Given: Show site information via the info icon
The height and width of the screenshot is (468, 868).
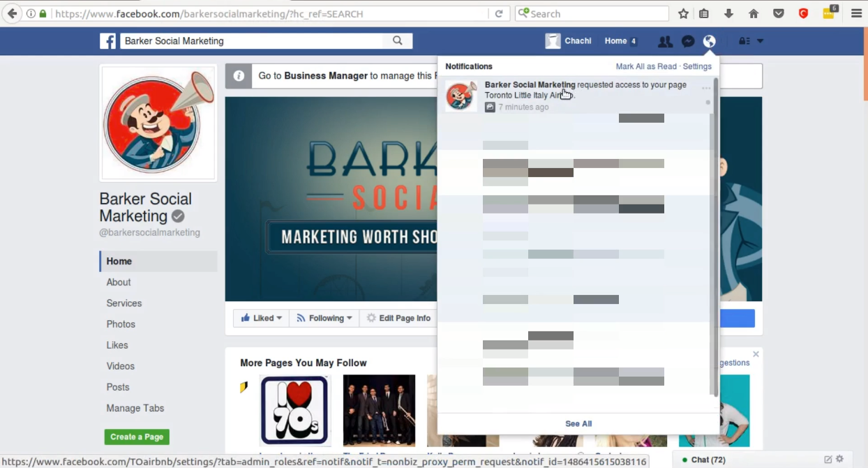Looking at the screenshot, I should click(x=31, y=13).
